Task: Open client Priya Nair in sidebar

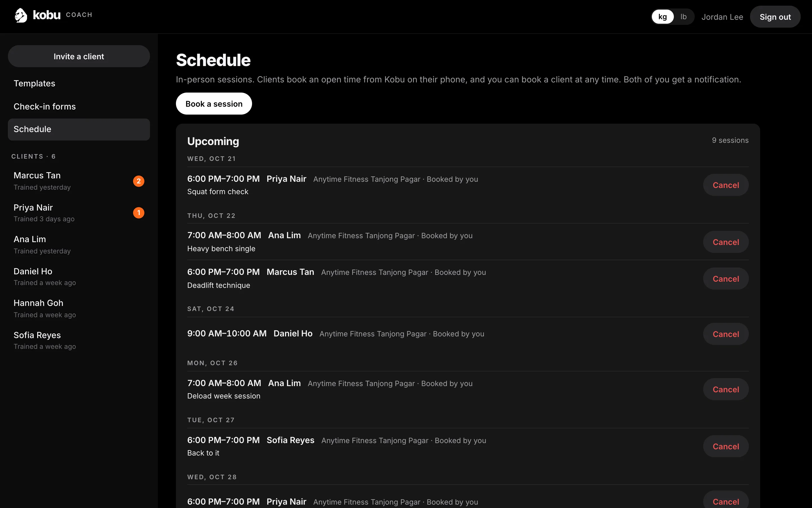Action: pyautogui.click(x=79, y=213)
